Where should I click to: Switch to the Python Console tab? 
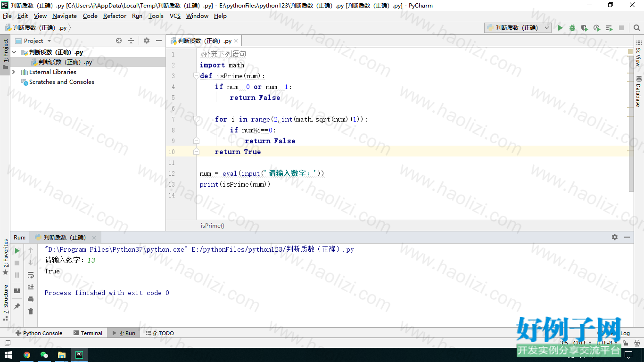(39, 333)
